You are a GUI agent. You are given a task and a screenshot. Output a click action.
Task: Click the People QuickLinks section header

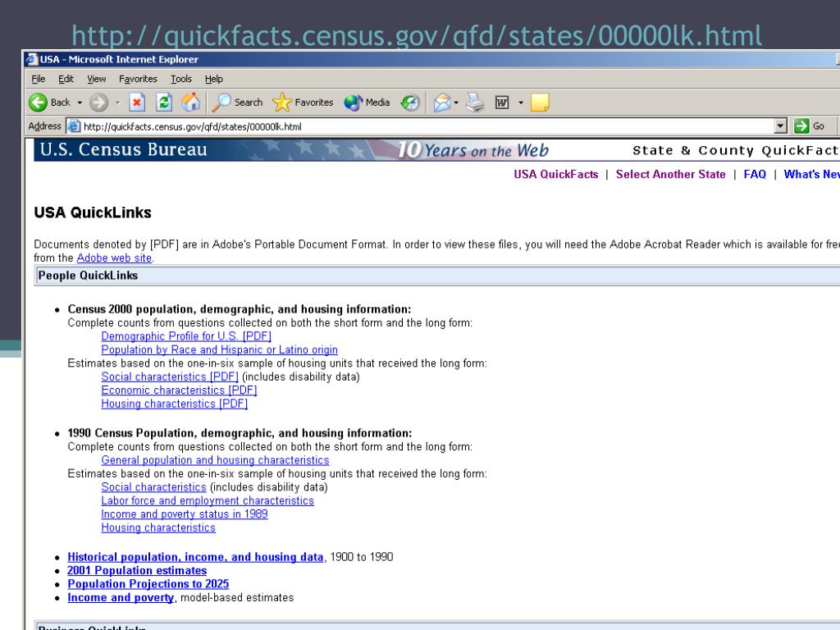pos(436,276)
